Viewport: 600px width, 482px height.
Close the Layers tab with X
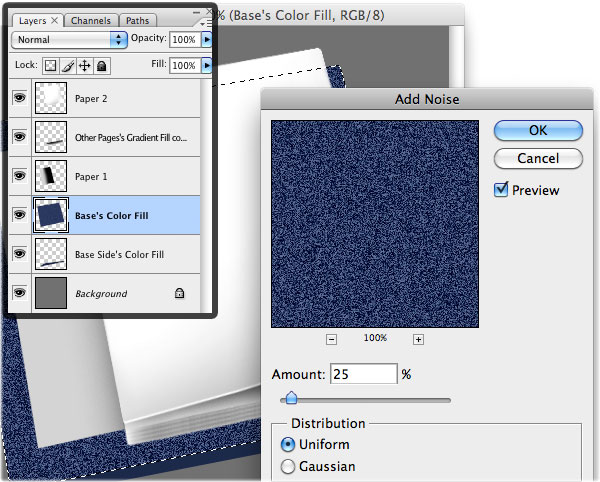(x=55, y=20)
